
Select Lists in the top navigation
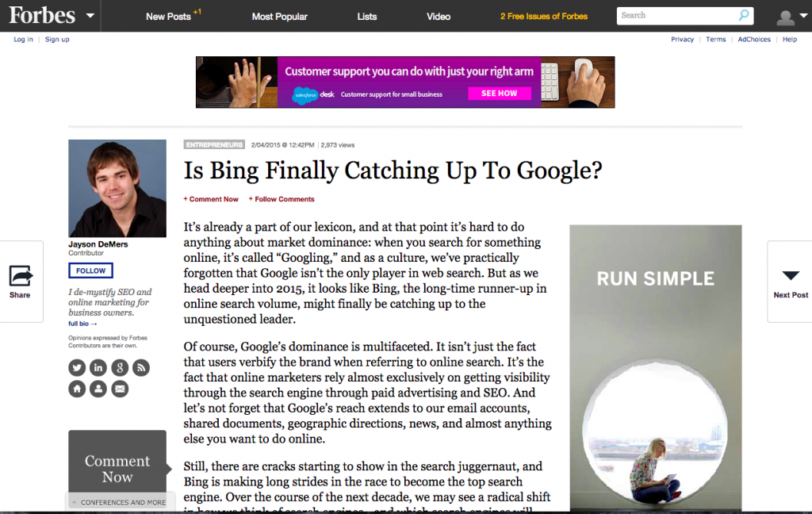(x=367, y=17)
